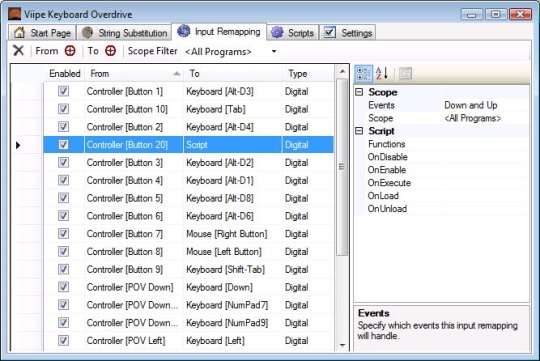Click the checkmark icon on Settings tab
540x361 pixels.
click(x=330, y=32)
